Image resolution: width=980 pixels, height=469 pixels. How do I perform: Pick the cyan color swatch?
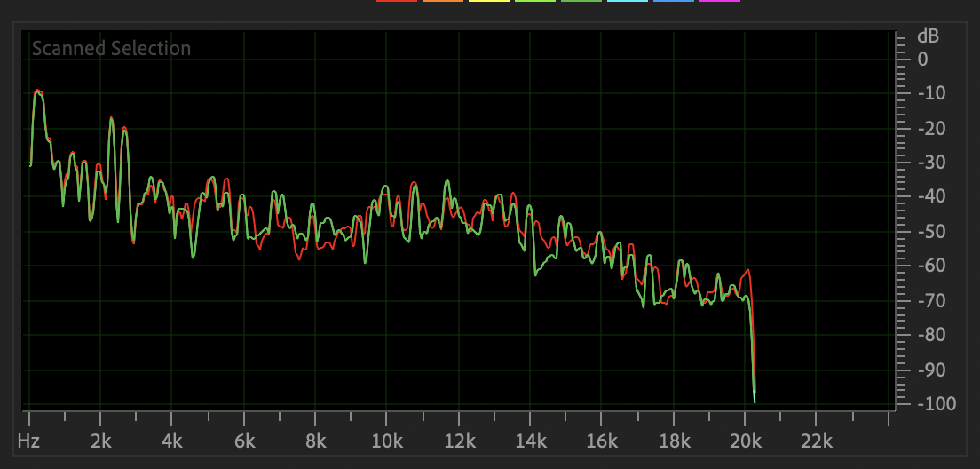coord(628,2)
